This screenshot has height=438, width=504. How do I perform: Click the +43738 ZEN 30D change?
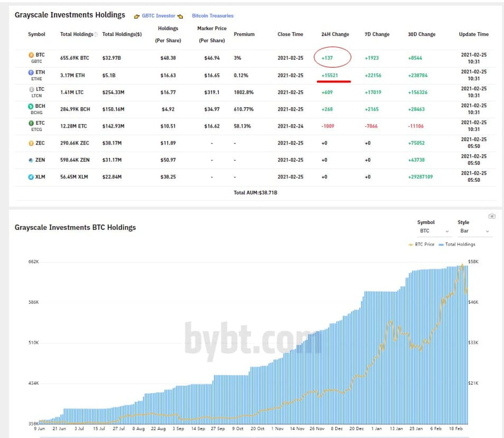coord(416,160)
